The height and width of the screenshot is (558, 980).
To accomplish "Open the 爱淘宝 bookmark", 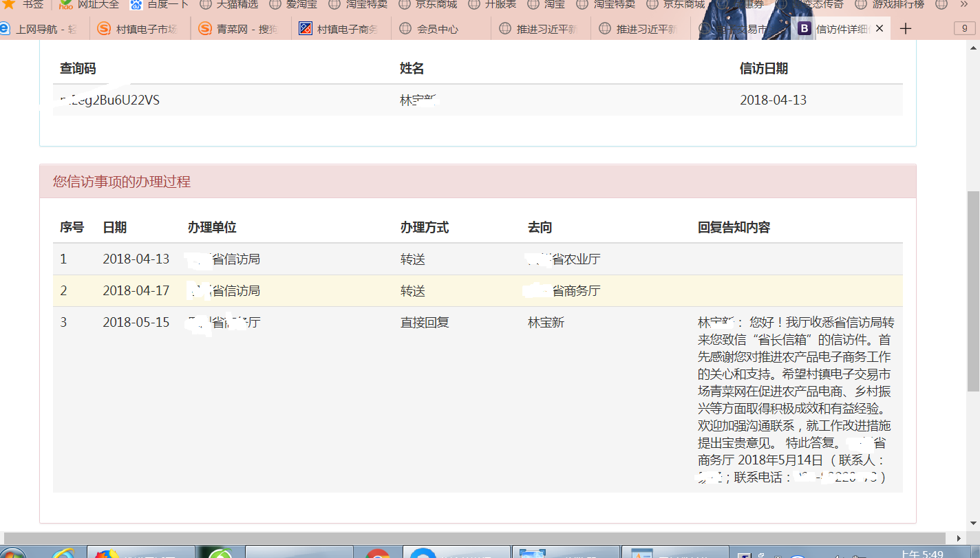I will (294, 3).
